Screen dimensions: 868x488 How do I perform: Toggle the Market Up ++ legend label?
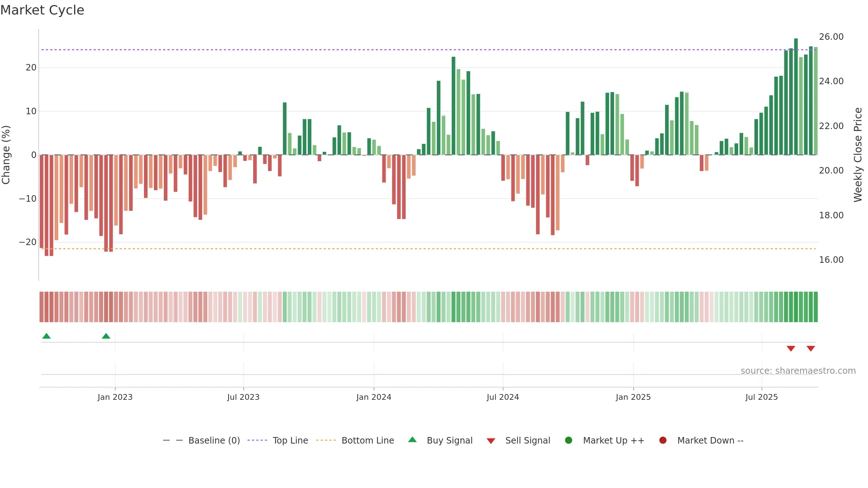pos(614,440)
